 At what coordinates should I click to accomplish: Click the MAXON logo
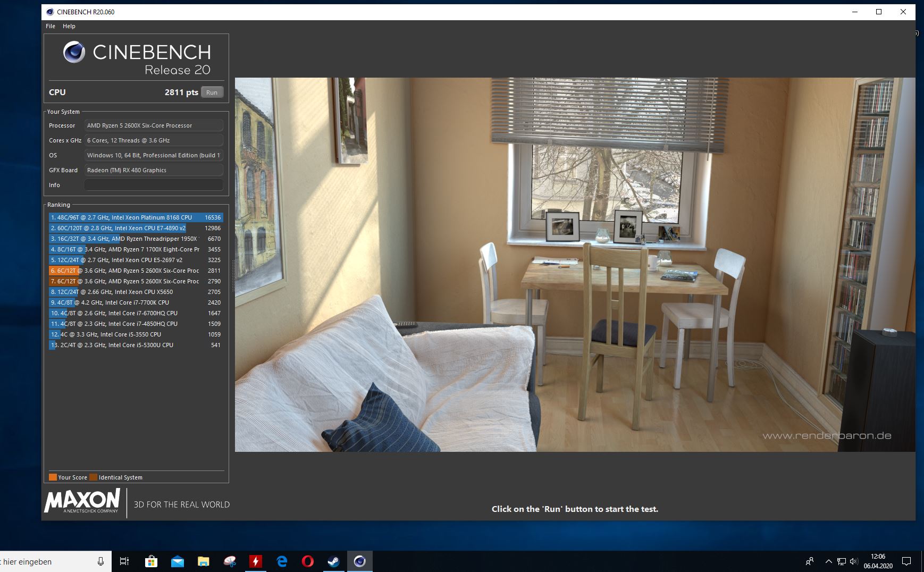point(82,501)
